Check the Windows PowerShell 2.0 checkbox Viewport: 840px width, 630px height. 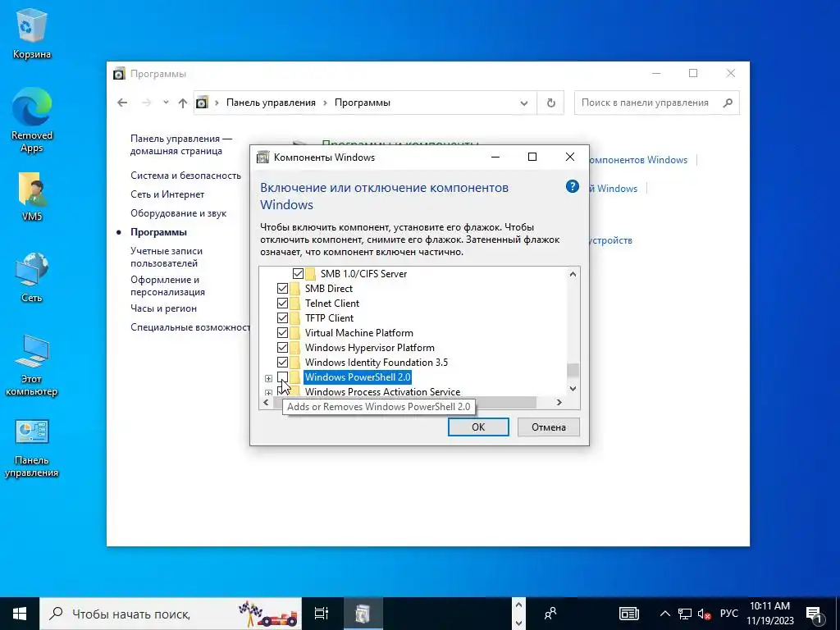(x=282, y=377)
